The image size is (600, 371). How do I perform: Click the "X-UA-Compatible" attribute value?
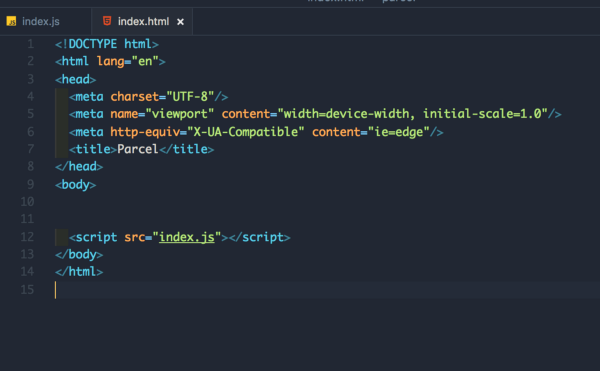(246, 132)
